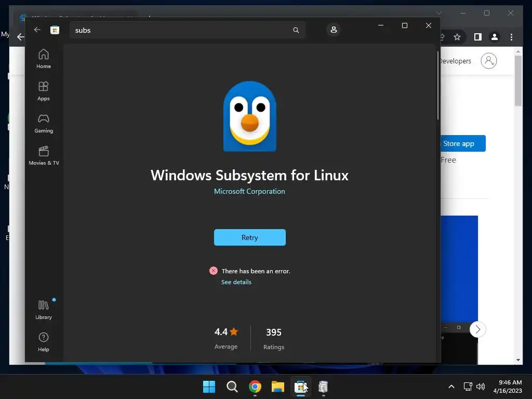Click the Retry button
532x399 pixels.
tap(250, 237)
